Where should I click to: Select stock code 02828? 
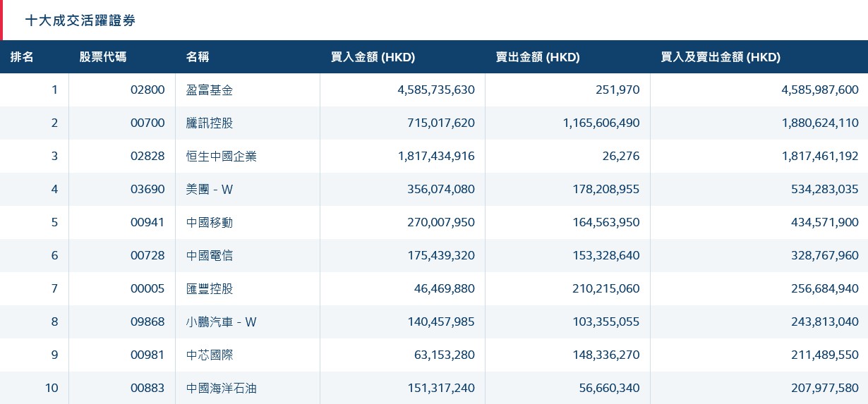(x=147, y=156)
